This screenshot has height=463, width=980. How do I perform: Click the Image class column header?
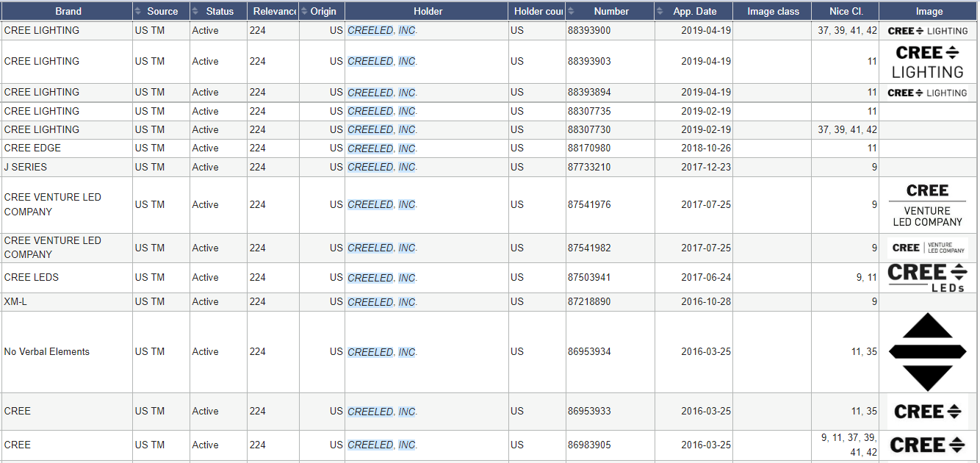[x=773, y=11]
